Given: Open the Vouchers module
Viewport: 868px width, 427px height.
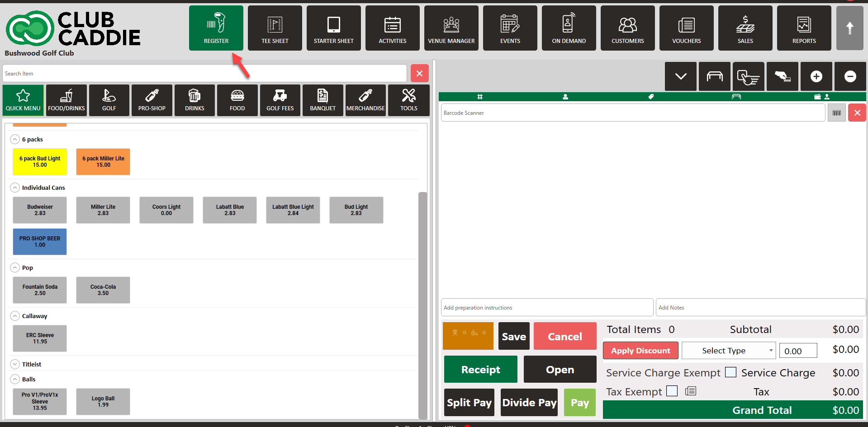Looking at the screenshot, I should coord(686,28).
